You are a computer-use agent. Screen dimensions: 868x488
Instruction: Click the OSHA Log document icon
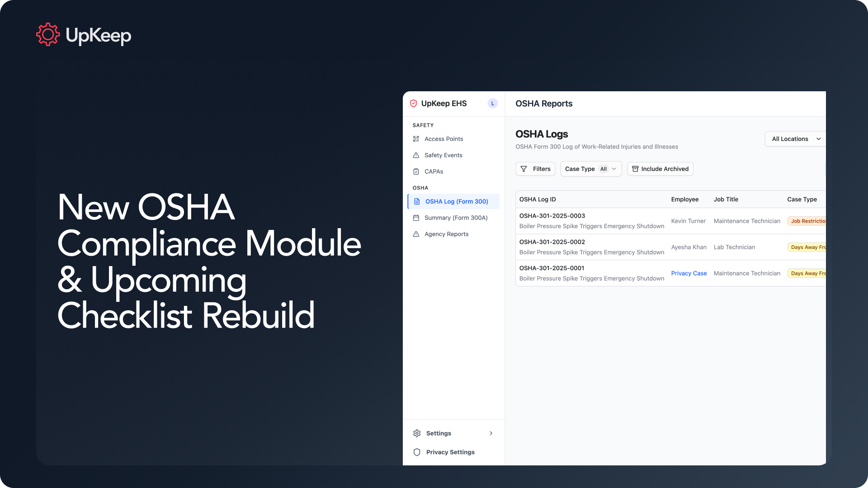[x=417, y=202]
